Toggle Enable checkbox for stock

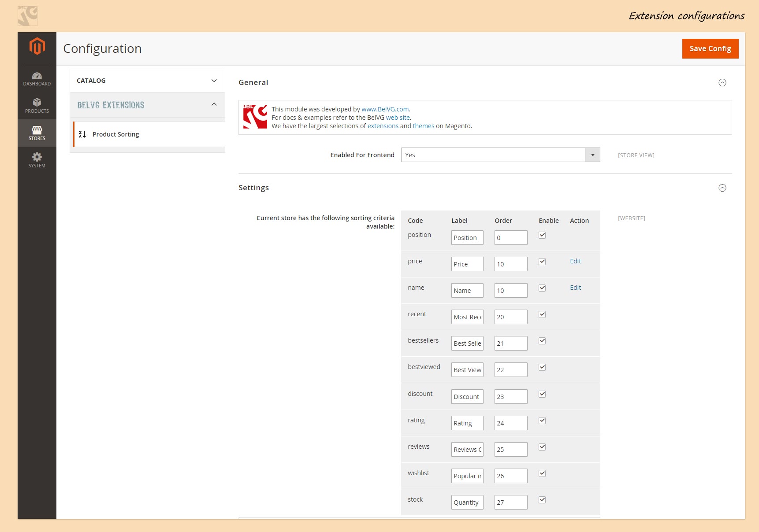[x=542, y=500]
